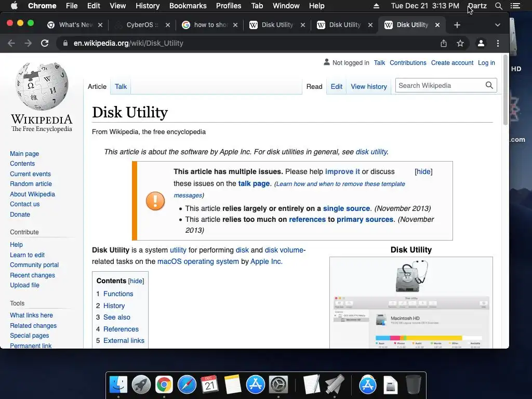
Task: Click the Contributions link
Action: (x=408, y=63)
